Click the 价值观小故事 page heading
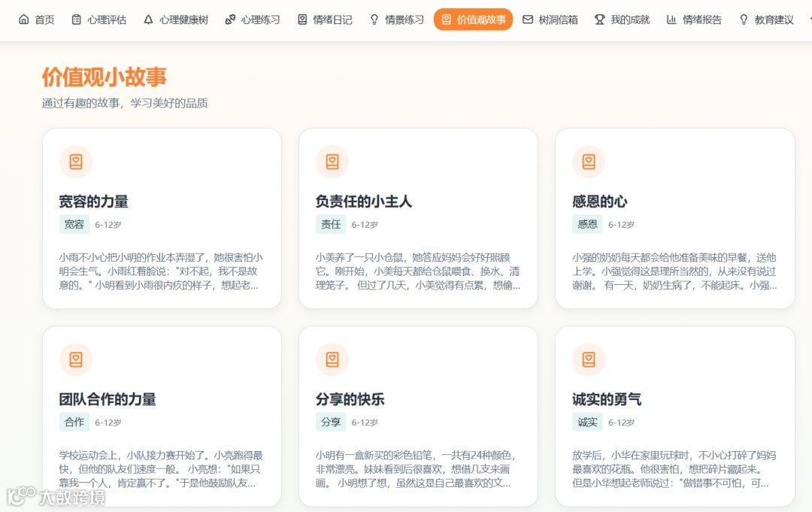Viewport: 812px width, 512px height. pyautogui.click(x=104, y=77)
